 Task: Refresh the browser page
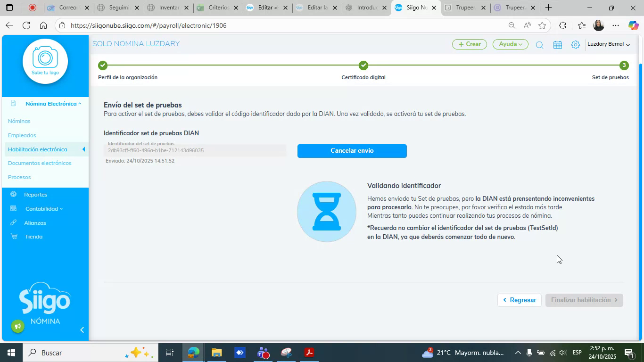[26, 25]
